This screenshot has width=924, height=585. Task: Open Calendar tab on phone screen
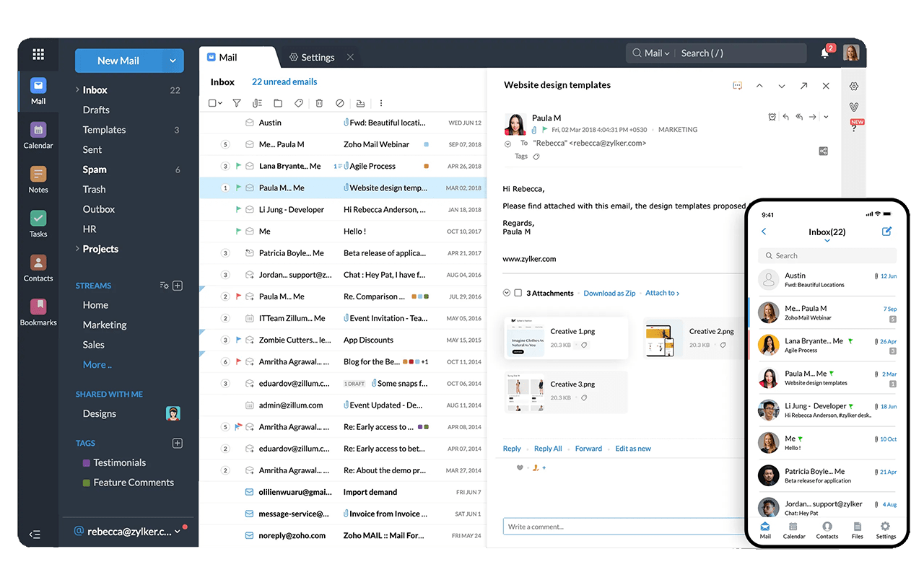(794, 530)
